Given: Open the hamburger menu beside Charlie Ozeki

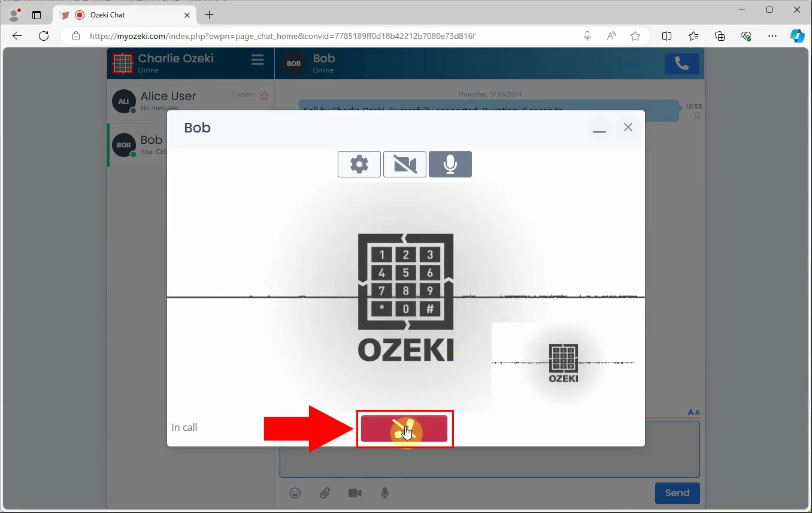Looking at the screenshot, I should (x=257, y=60).
